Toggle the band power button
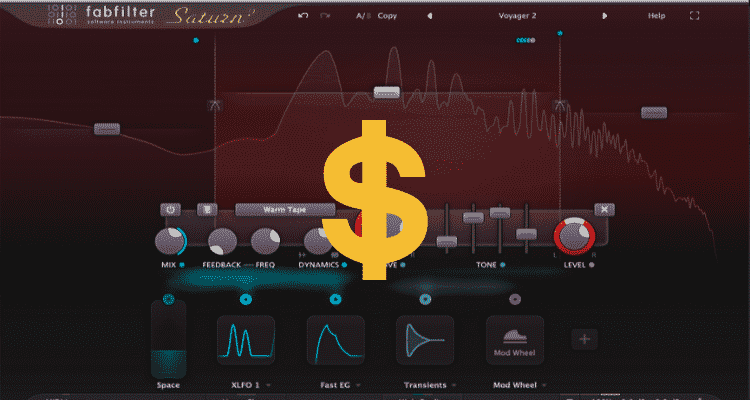 [171, 210]
